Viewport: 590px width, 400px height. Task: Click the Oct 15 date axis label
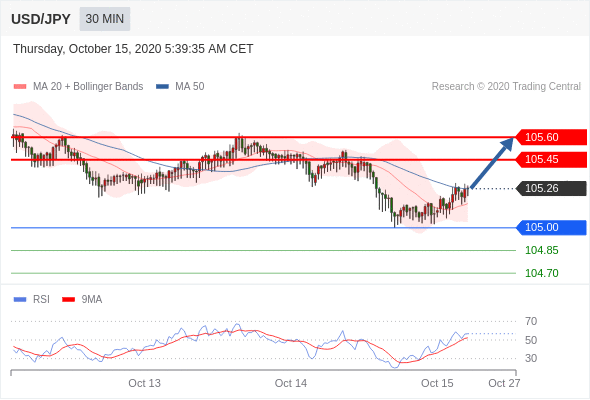pos(437,383)
